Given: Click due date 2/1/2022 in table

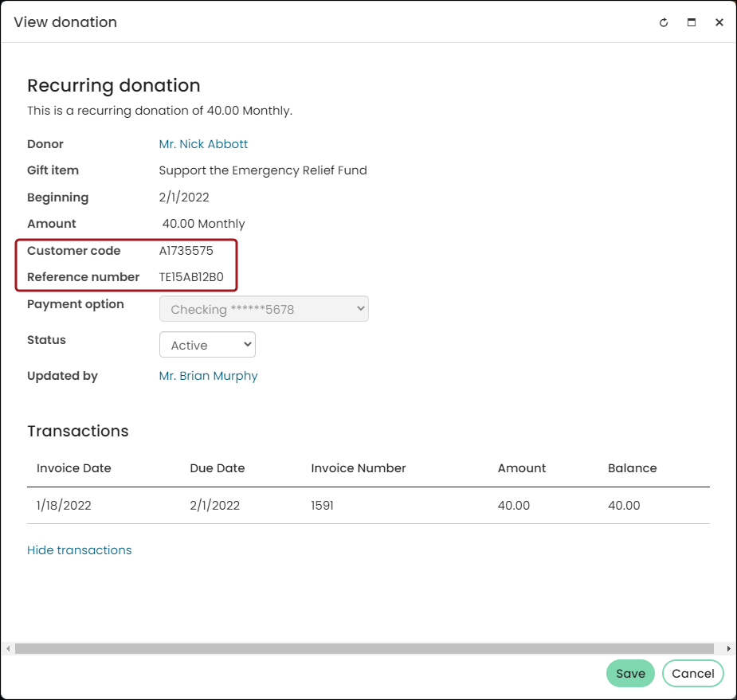Looking at the screenshot, I should [215, 506].
